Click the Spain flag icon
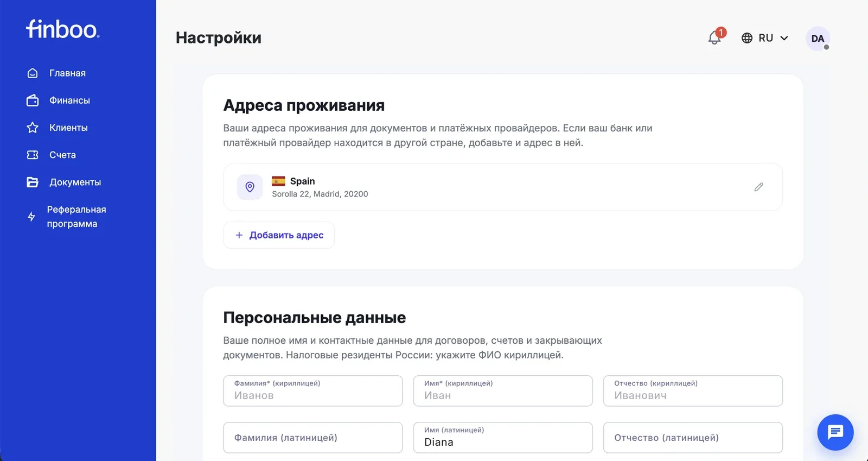The width and height of the screenshot is (868, 461). [x=278, y=181]
